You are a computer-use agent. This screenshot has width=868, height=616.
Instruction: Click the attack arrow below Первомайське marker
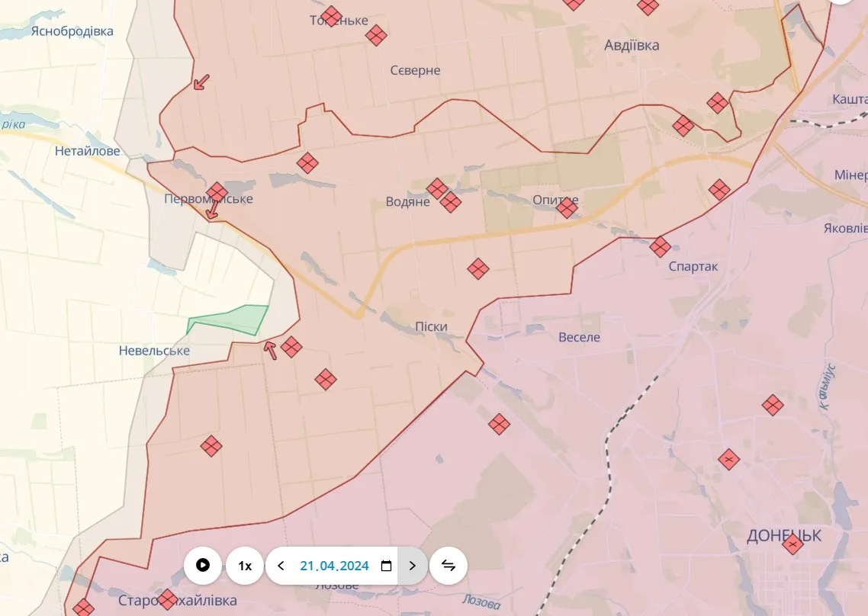[213, 210]
